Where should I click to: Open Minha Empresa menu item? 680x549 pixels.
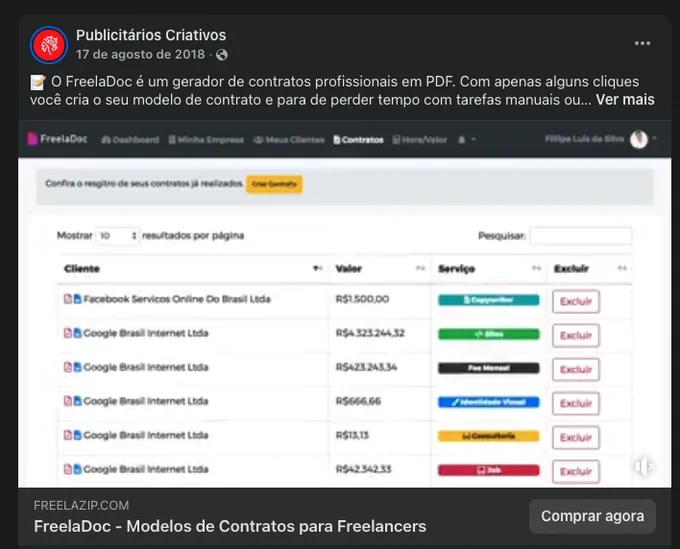(206, 140)
